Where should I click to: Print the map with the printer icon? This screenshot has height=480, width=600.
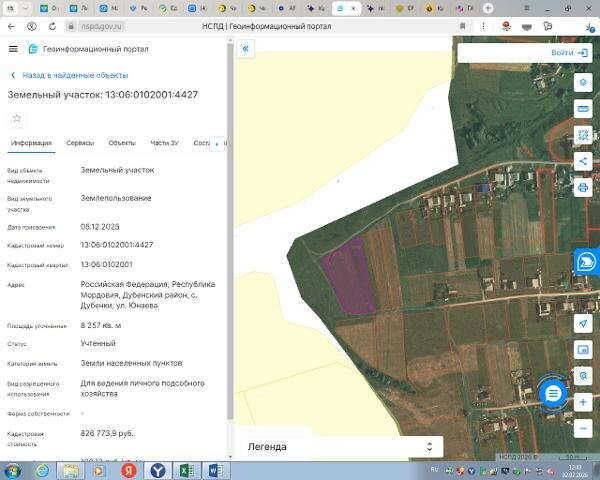click(583, 188)
